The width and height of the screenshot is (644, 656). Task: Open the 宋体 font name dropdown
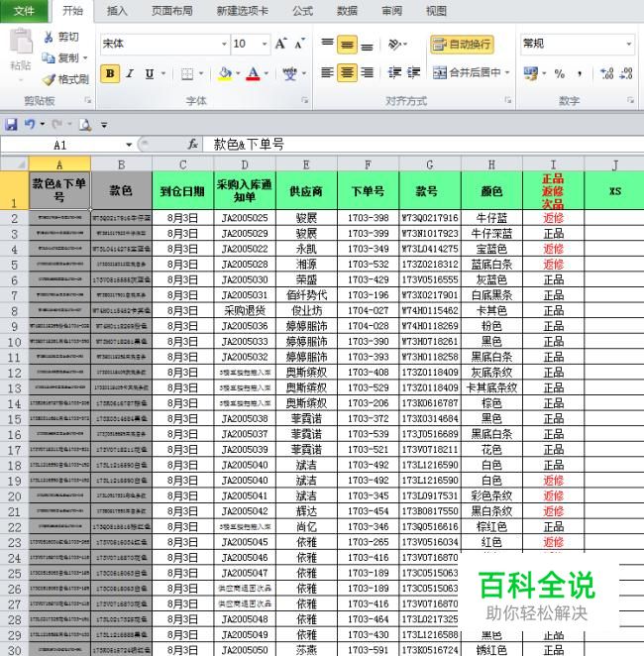pyautogui.click(x=224, y=44)
